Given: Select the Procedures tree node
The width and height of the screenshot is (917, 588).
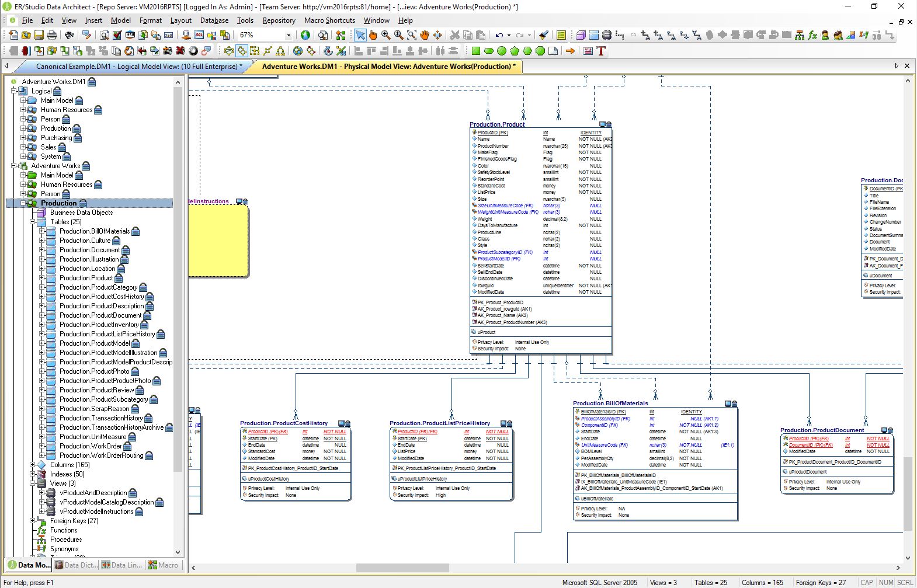Looking at the screenshot, I should coord(66,540).
